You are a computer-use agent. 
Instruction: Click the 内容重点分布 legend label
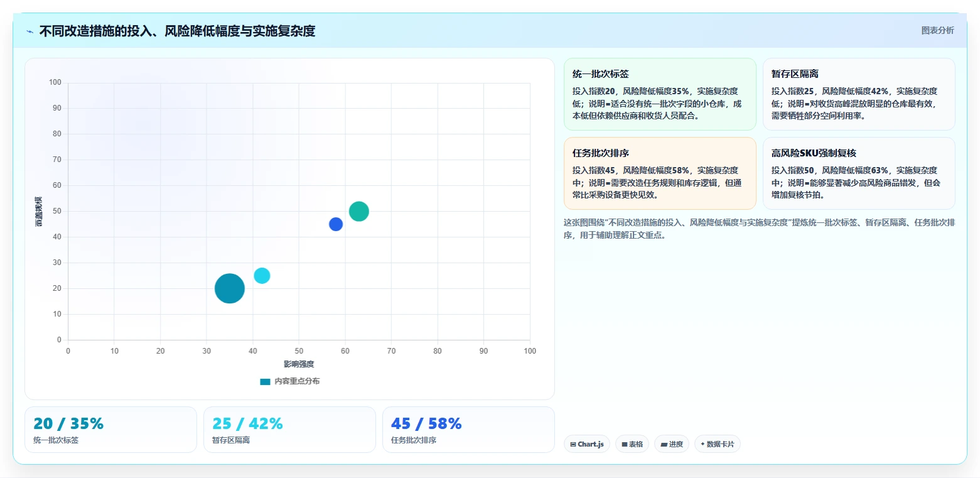[x=297, y=381]
